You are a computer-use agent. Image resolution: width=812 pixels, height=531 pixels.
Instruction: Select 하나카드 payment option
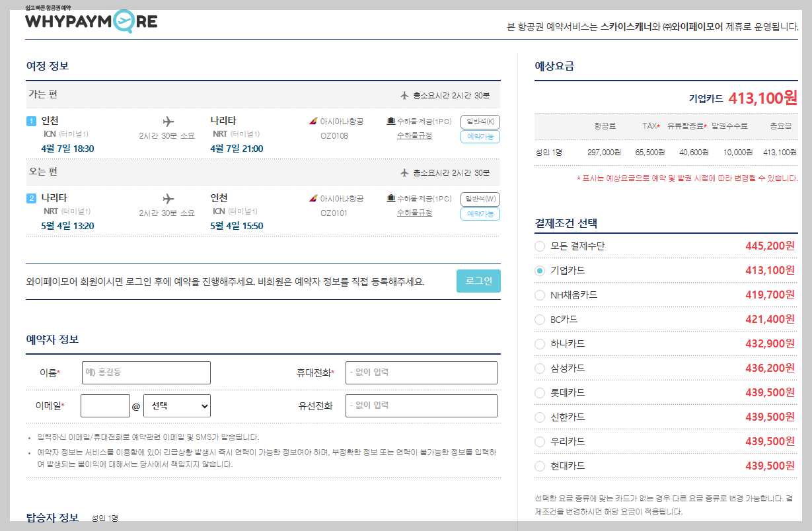[x=540, y=344]
